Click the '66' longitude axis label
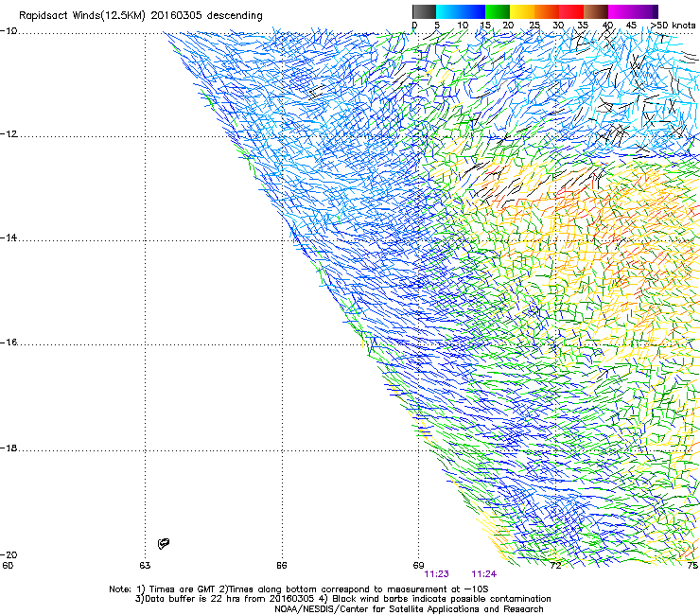The height and width of the screenshot is (615, 700). pyautogui.click(x=282, y=566)
